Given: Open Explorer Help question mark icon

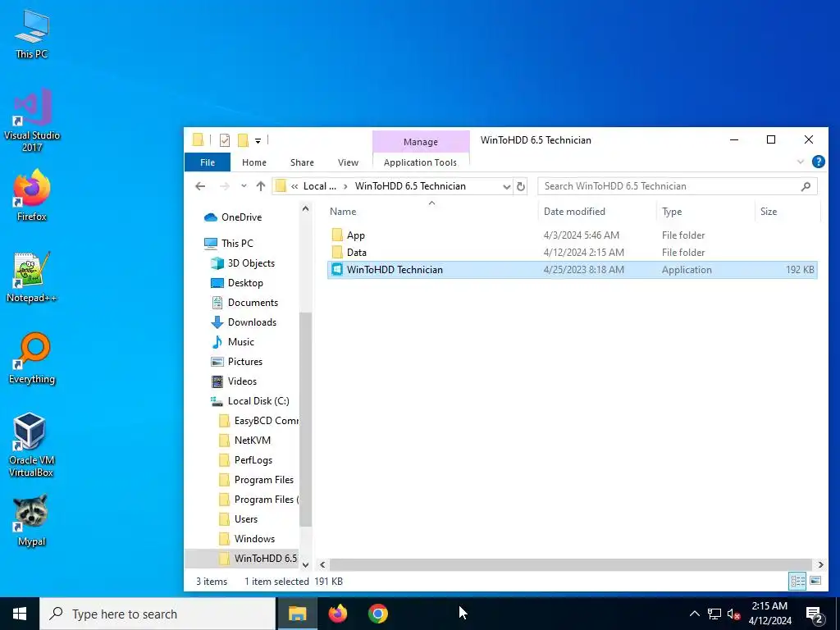Looking at the screenshot, I should click(x=818, y=162).
